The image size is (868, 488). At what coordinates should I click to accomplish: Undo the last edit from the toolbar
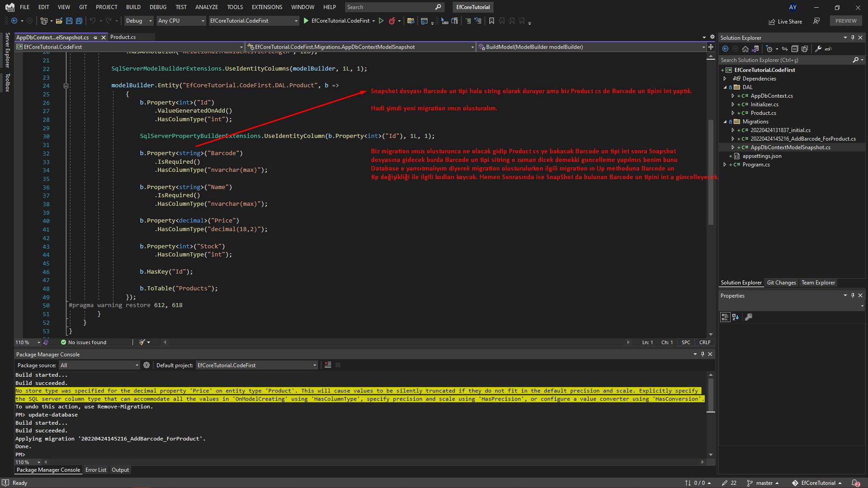coord(92,21)
